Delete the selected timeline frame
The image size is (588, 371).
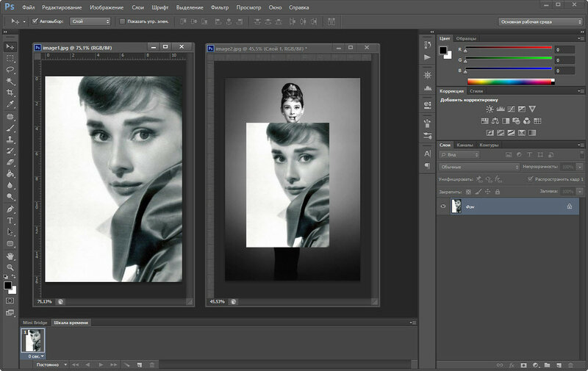tap(152, 364)
